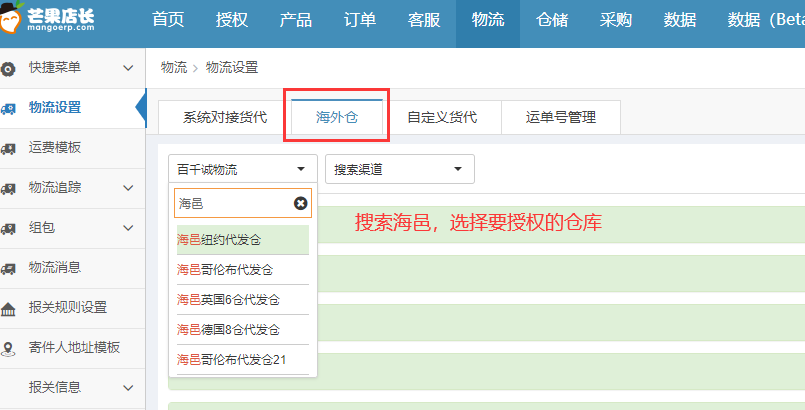Expand the 报关信息 submenu chevron
This screenshot has height=410, width=805.
point(128,388)
